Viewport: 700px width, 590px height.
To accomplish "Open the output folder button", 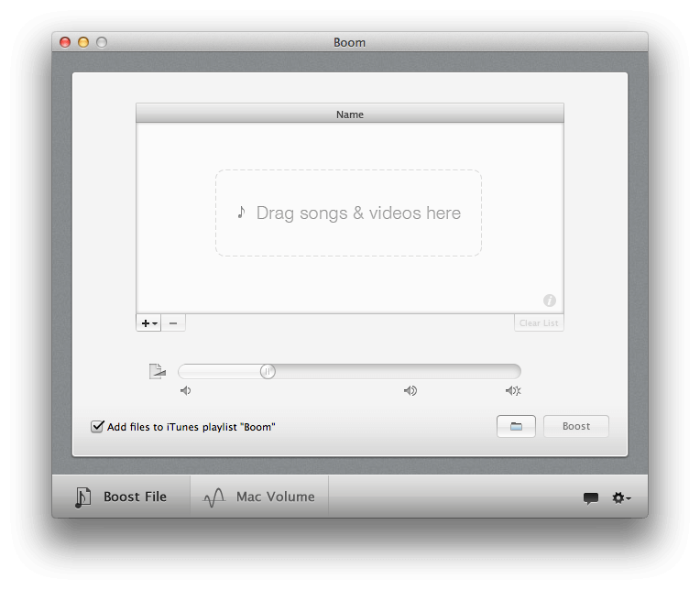I will pyautogui.click(x=516, y=426).
